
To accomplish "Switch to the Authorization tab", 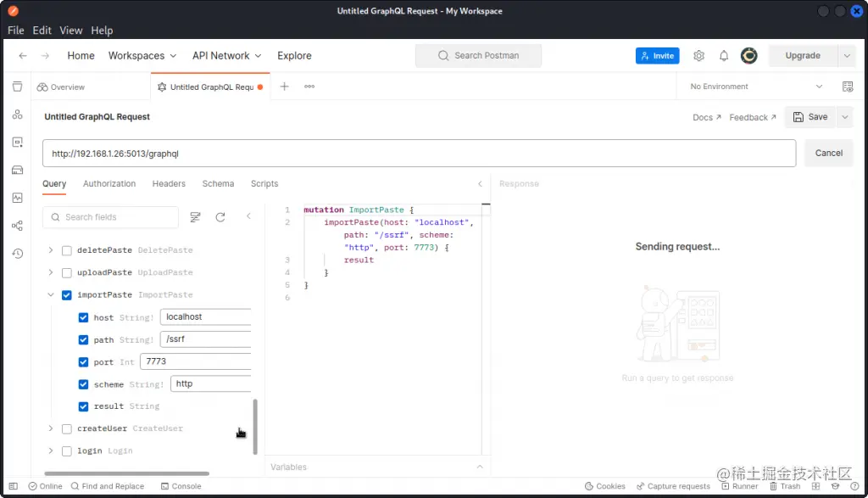I will [x=109, y=184].
